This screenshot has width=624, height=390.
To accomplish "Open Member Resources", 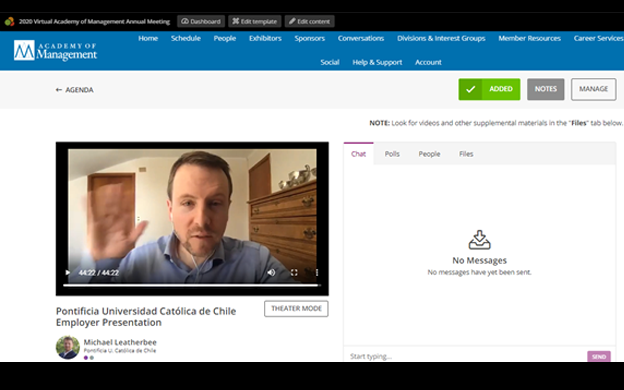I will [x=530, y=38].
